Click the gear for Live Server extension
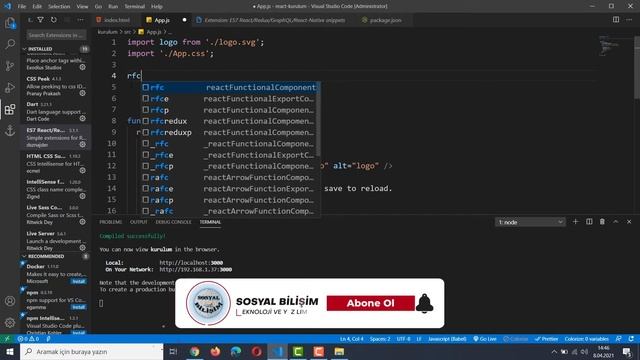Viewport: 640px width, 360px height. tap(82, 247)
